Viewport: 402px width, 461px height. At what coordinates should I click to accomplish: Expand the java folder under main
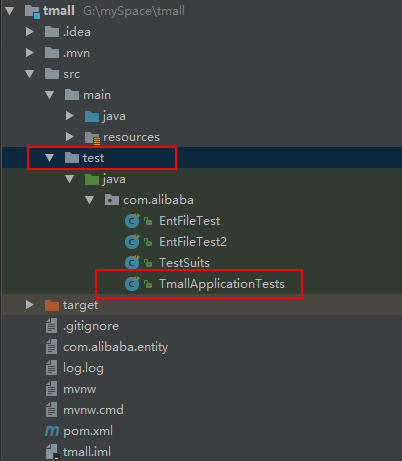click(70, 116)
